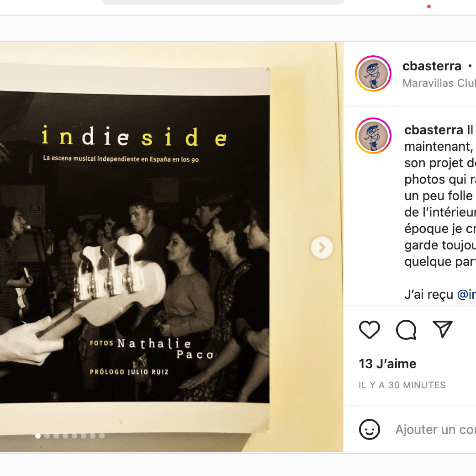Open cbasterra username in the caption
Image resolution: width=476 pixels, height=476 pixels.
(434, 130)
